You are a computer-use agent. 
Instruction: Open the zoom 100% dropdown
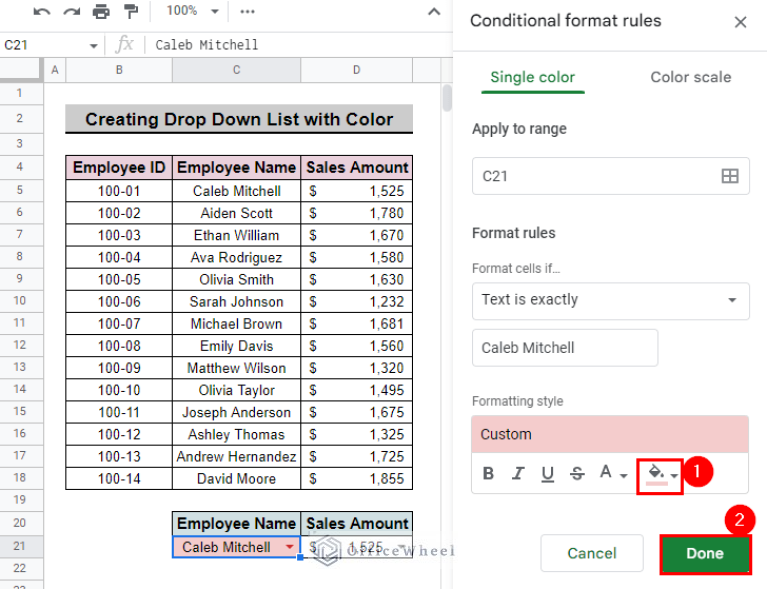coord(192,11)
